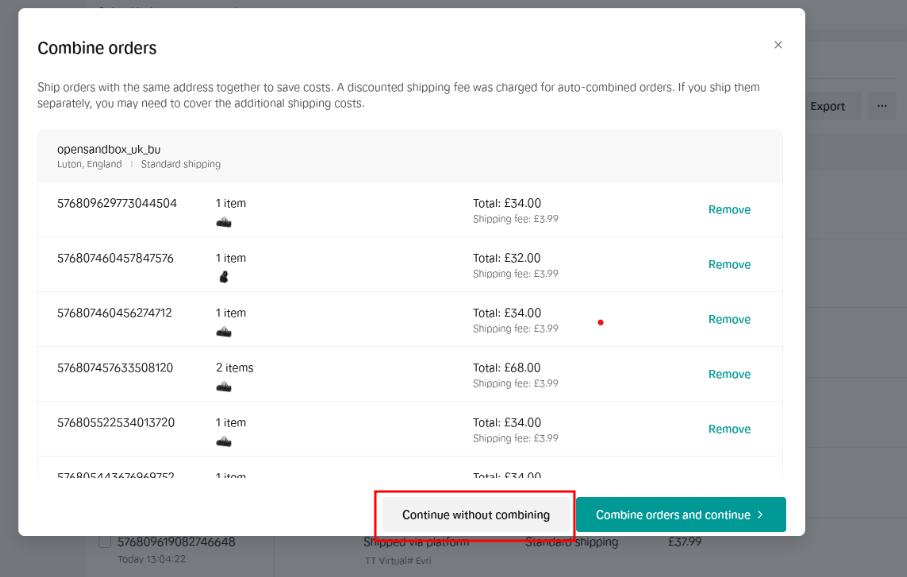The image size is (907, 577).
Task: Click product thumbnail for order 576809629773044504
Action: pyautogui.click(x=224, y=222)
